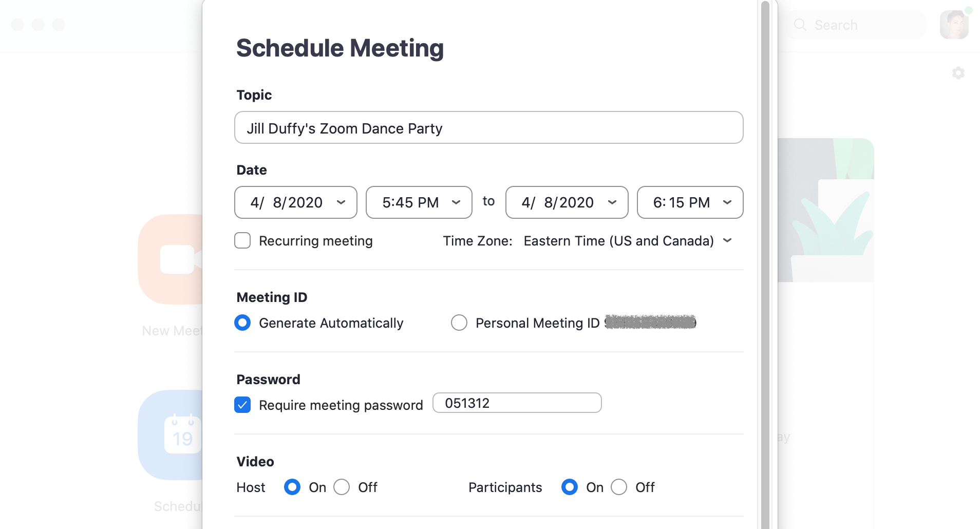Set Participants video to Off
980x529 pixels.
(619, 487)
